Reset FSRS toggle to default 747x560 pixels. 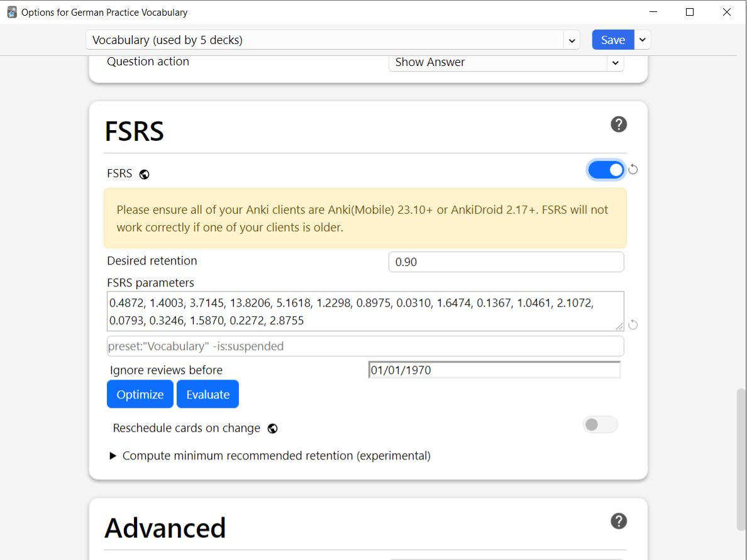click(633, 170)
